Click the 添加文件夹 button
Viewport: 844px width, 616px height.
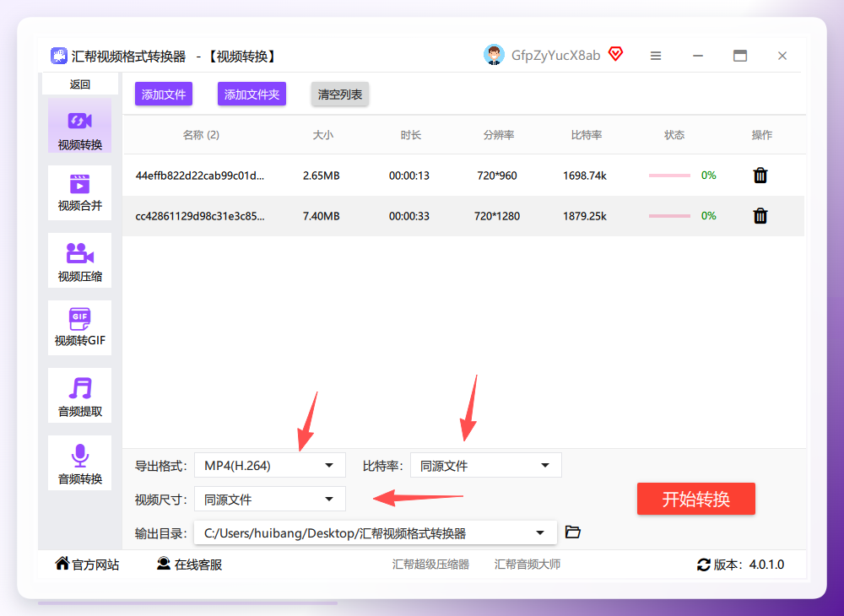click(252, 95)
